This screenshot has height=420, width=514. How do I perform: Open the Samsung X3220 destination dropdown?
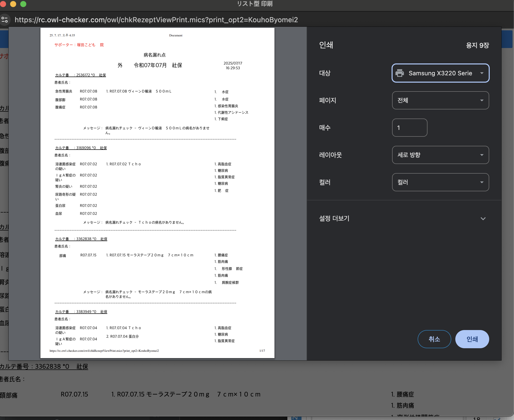click(440, 73)
